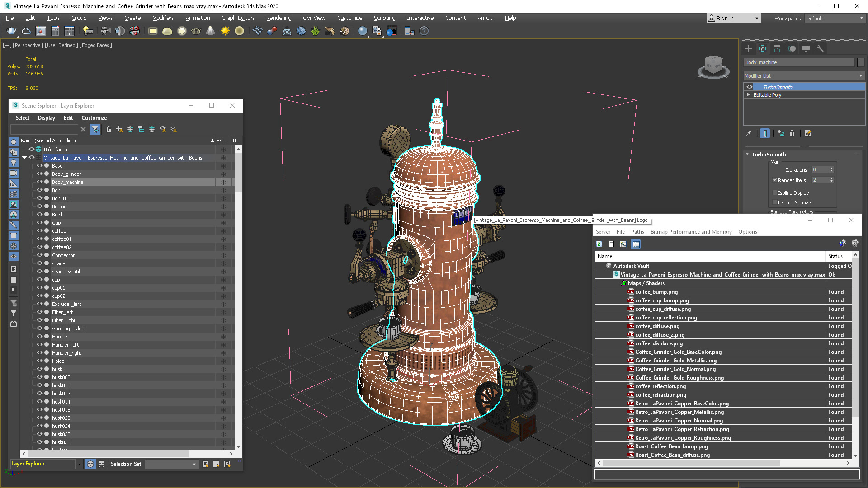Viewport: 868px width, 488px height.
Task: Enable the Isoline Display checkbox
Action: pyautogui.click(x=775, y=193)
